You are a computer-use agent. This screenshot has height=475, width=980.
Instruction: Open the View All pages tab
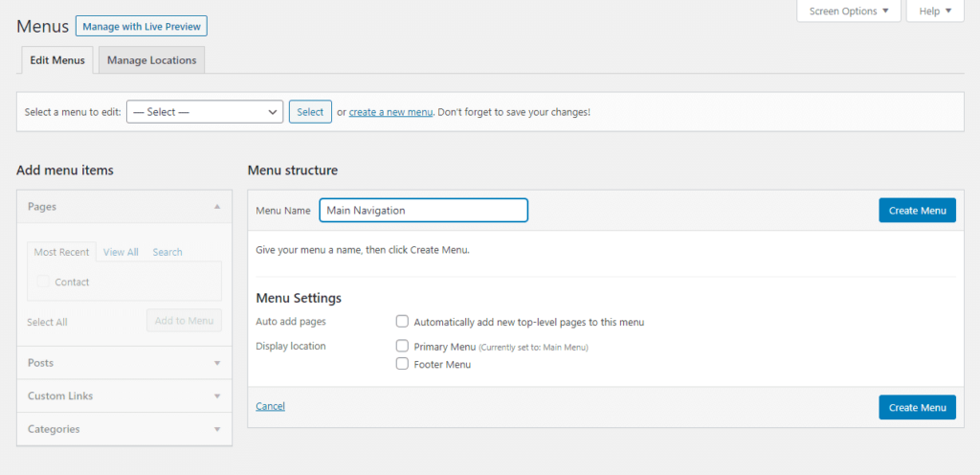click(x=121, y=252)
